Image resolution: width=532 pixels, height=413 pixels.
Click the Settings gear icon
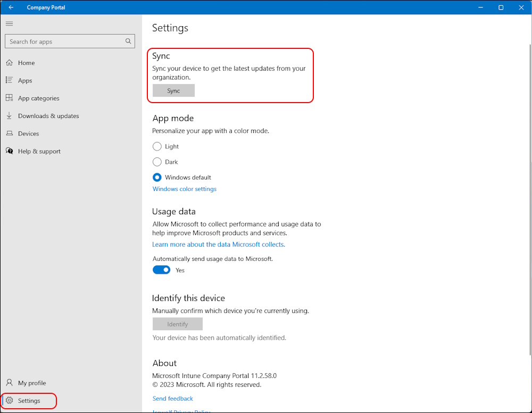click(x=9, y=400)
